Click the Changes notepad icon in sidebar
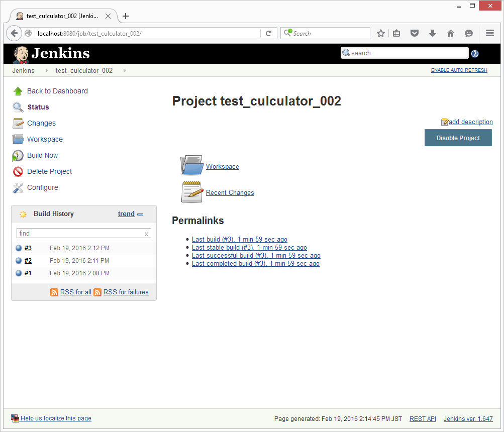Image resolution: width=504 pixels, height=432 pixels. [18, 124]
